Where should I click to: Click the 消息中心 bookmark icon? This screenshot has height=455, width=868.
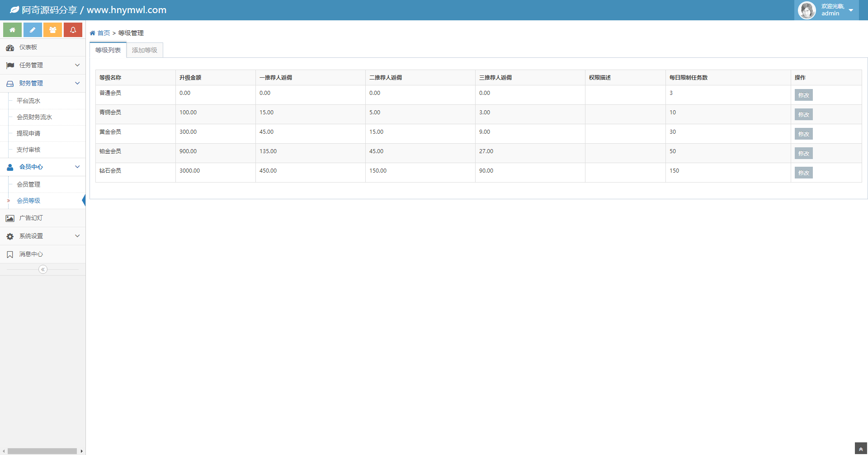tap(10, 254)
